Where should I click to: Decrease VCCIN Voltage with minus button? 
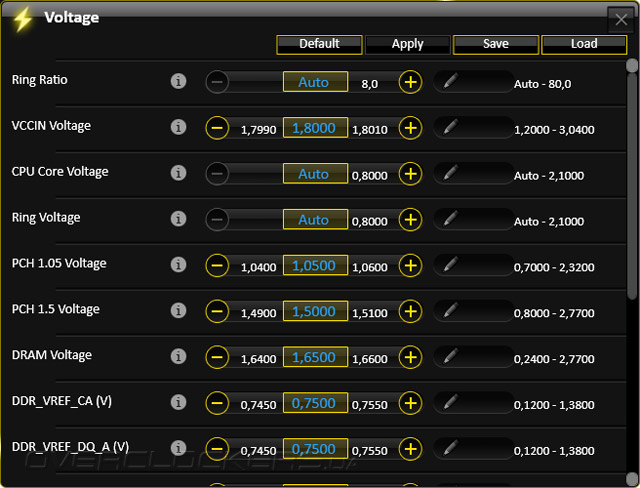point(217,128)
